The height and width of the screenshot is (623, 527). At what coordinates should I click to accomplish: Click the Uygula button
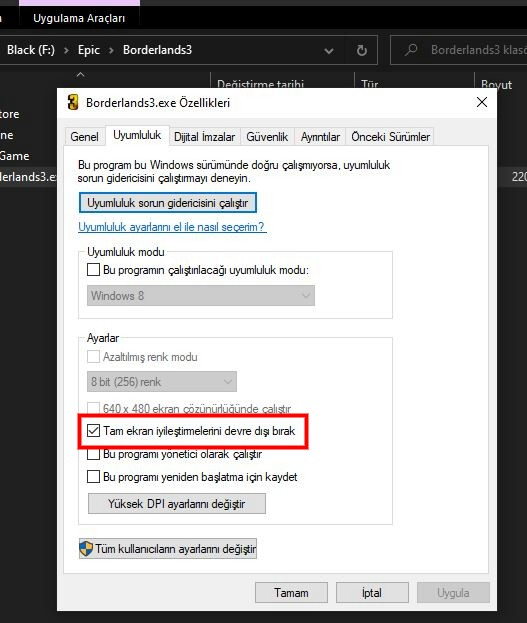453,593
